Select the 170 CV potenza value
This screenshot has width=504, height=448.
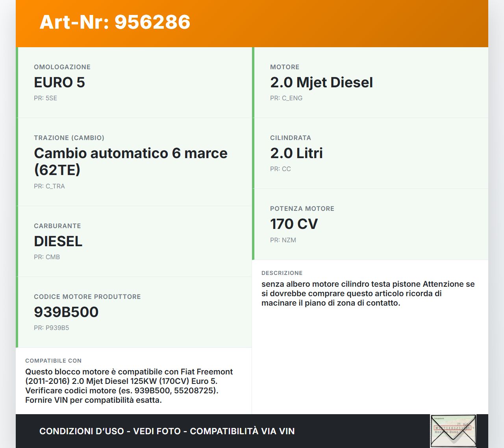pos(294,224)
